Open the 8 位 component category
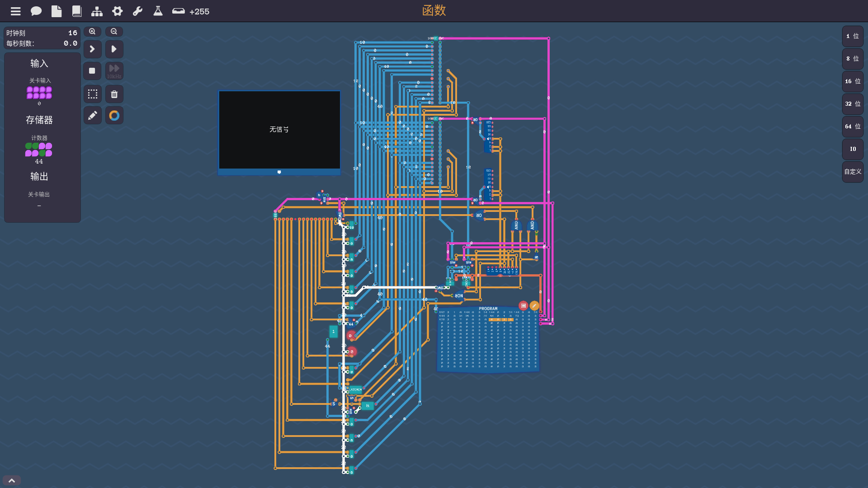This screenshot has width=868, height=488. [852, 59]
